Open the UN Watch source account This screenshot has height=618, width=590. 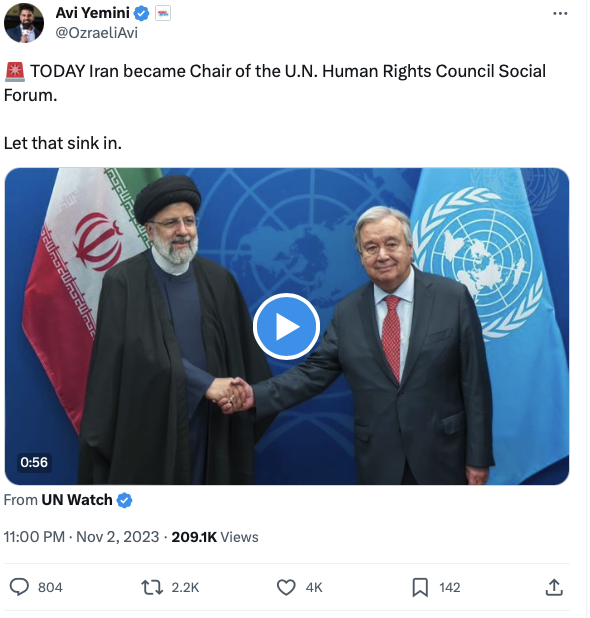(77, 500)
